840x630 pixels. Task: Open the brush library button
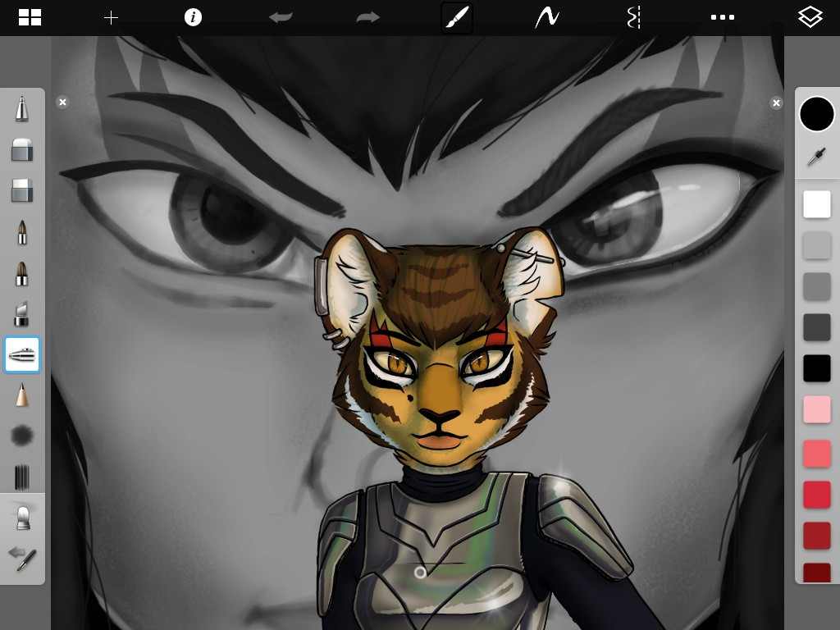click(456, 17)
